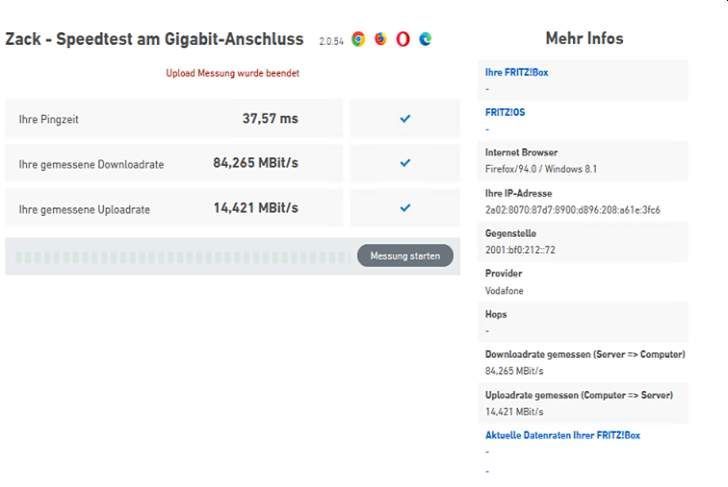This screenshot has height=487, width=728.
Task: Open the Ihre FRITZ!Box link
Action: (516, 72)
